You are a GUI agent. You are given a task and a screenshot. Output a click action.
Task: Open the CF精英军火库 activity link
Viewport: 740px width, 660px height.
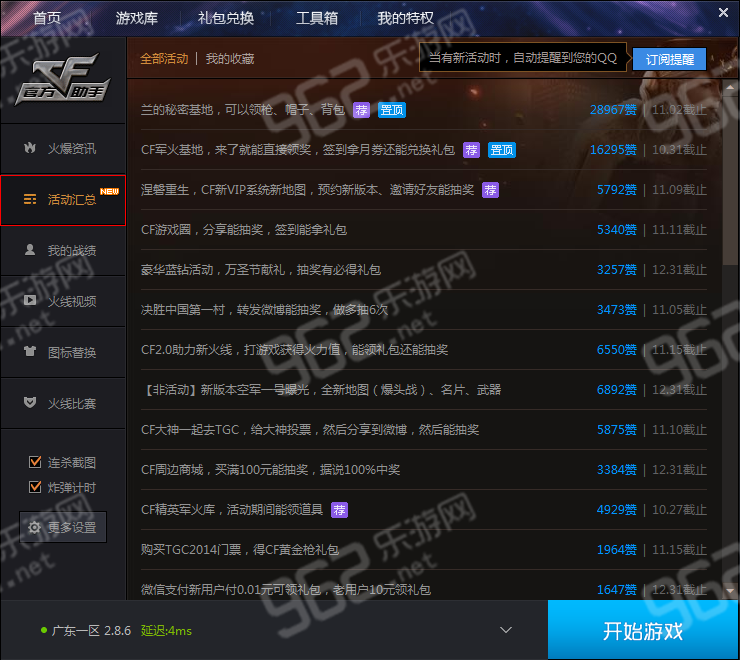pyautogui.click(x=232, y=509)
